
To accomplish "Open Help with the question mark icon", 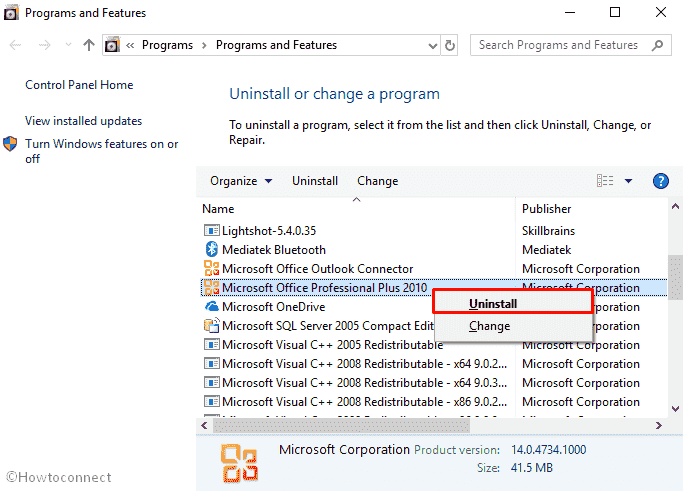I will point(660,181).
